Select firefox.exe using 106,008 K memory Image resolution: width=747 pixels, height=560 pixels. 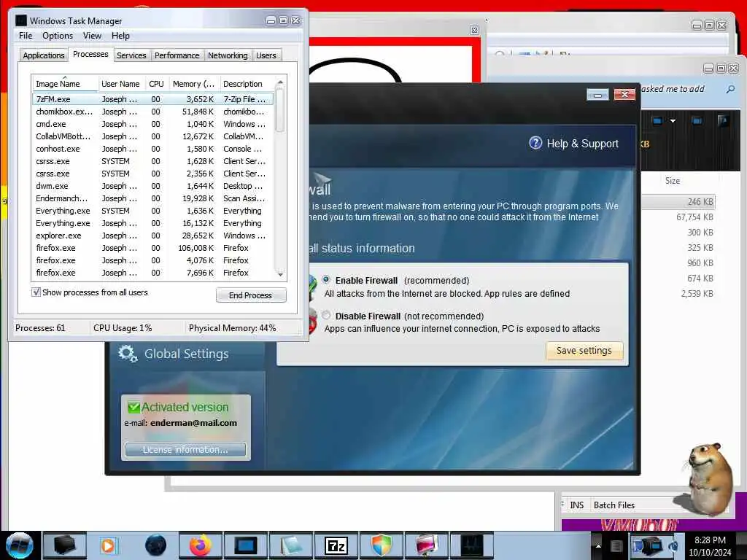click(x=152, y=248)
